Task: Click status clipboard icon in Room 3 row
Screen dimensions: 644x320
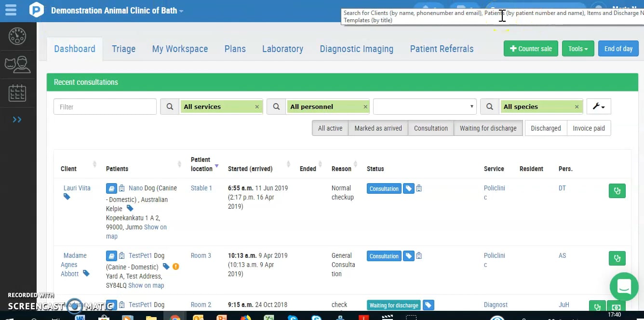Action: coord(419,256)
